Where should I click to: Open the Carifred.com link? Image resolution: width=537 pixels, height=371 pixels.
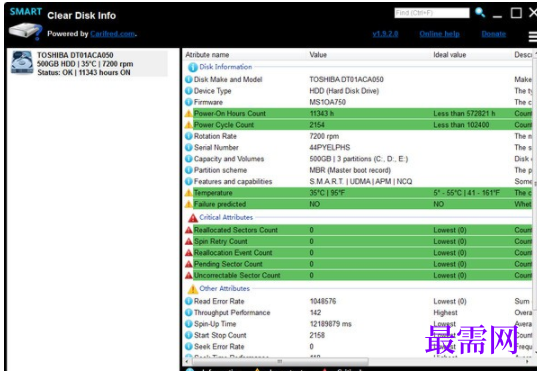[113, 34]
